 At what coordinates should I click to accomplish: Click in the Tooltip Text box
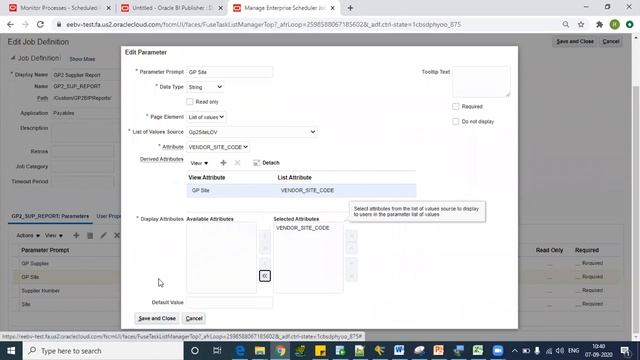pos(481,82)
